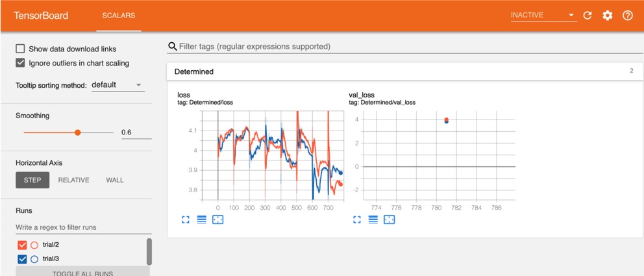Open the Tooltip sorting method dropdown
Viewport: 644px width, 276px height.
[x=118, y=85]
